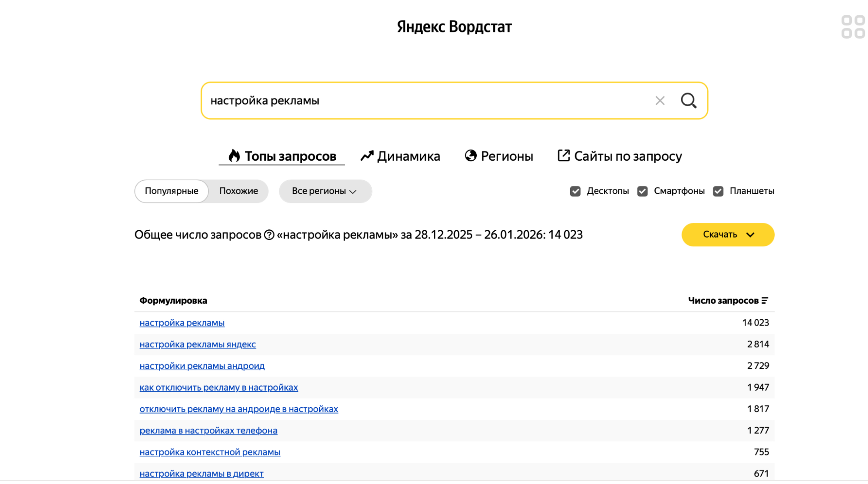The height and width of the screenshot is (484, 868).
Task: Select the Похожие filter tab
Action: tap(238, 191)
